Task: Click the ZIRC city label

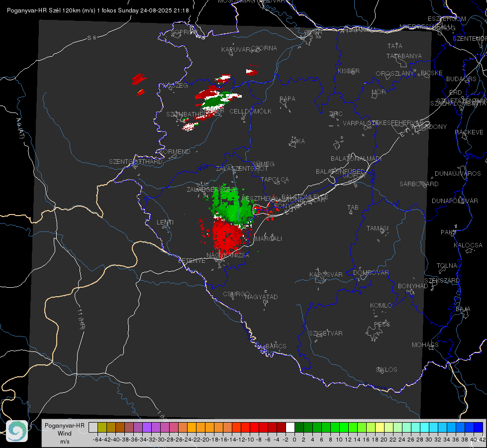Action: click(x=336, y=114)
